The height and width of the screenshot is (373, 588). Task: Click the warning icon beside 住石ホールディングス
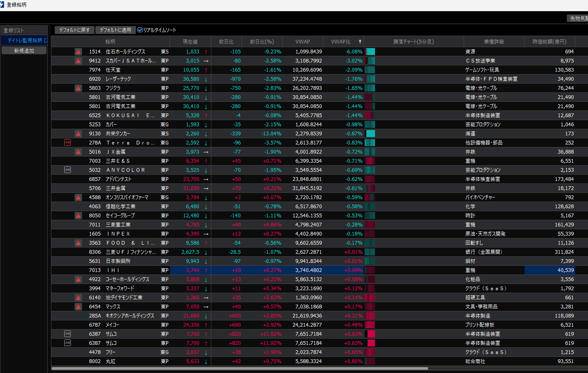(x=78, y=52)
